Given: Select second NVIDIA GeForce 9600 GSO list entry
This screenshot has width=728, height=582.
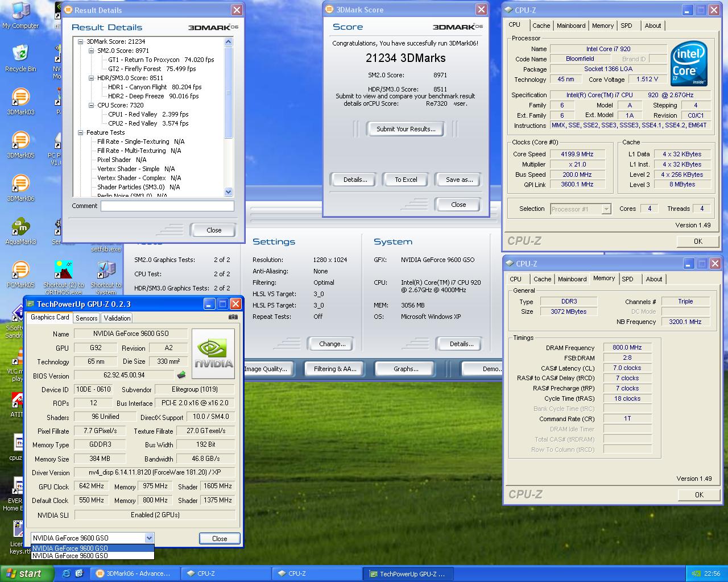Looking at the screenshot, I should (92, 556).
